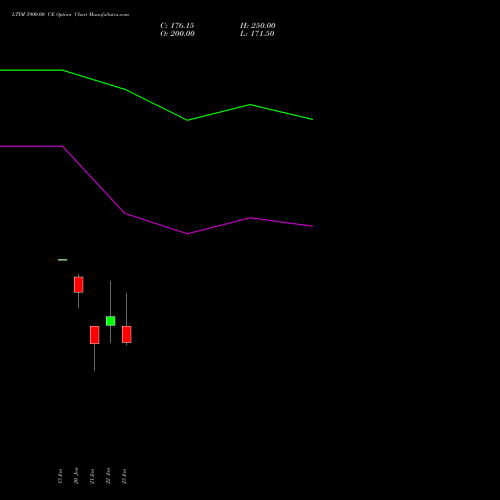Click the low value L: 171.50
The image size is (500, 500).
click(257, 34)
